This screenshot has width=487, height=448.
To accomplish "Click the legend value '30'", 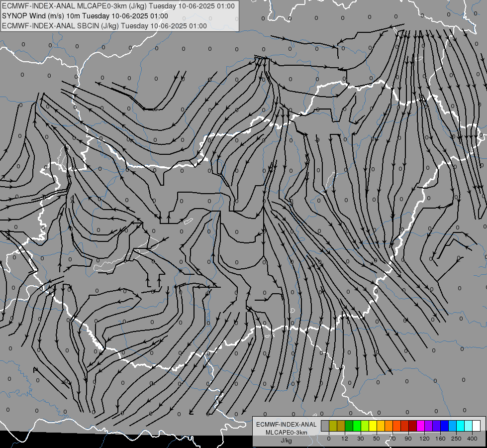I will click(361, 439).
